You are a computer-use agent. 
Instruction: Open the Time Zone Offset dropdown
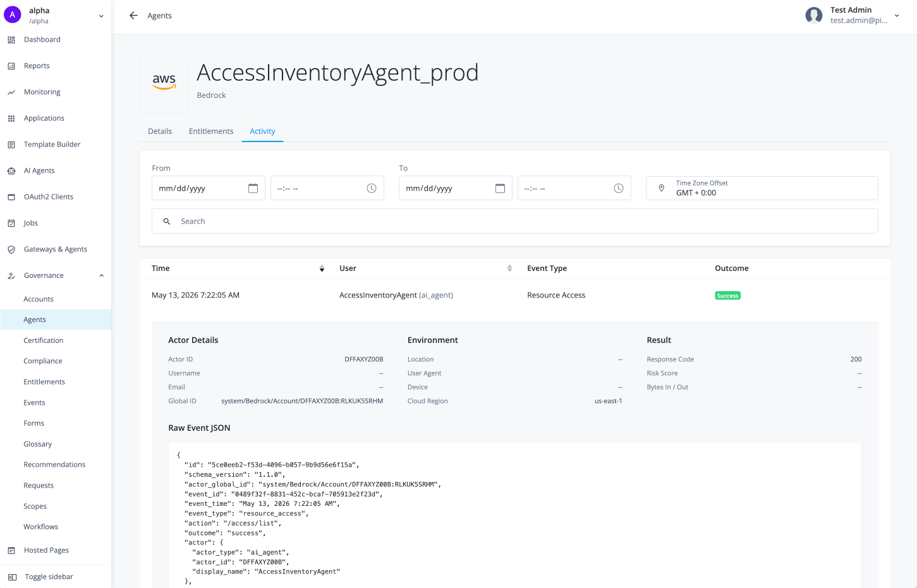(762, 188)
